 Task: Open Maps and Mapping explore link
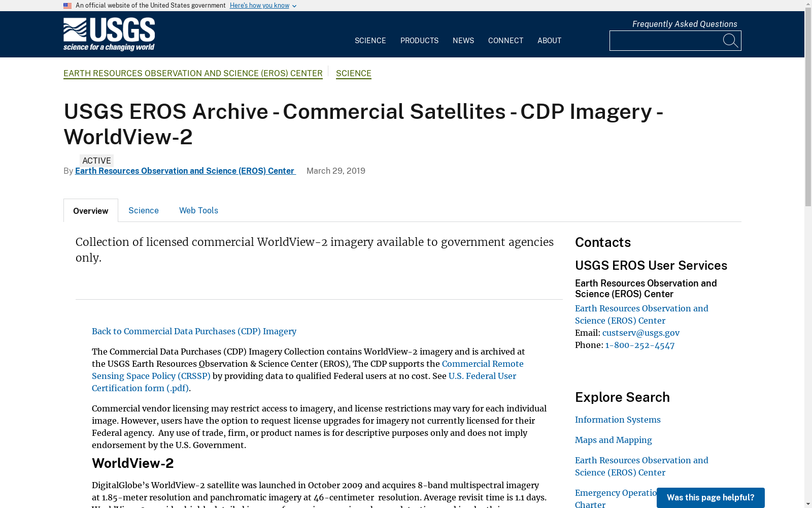(x=614, y=440)
